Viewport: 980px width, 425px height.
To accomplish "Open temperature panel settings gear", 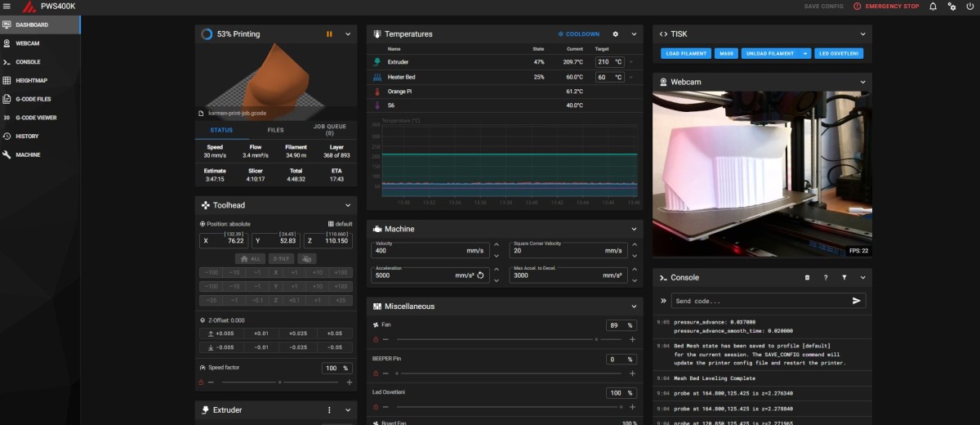I will (616, 34).
